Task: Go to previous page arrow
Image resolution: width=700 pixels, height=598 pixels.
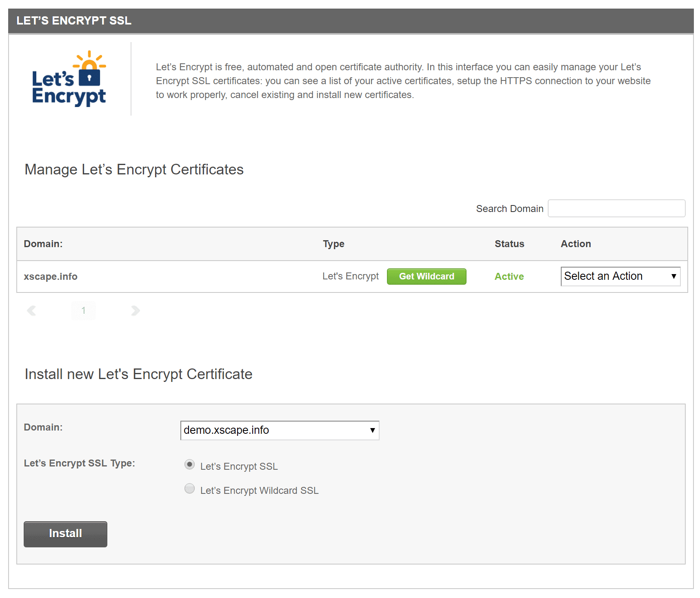Action: point(31,311)
